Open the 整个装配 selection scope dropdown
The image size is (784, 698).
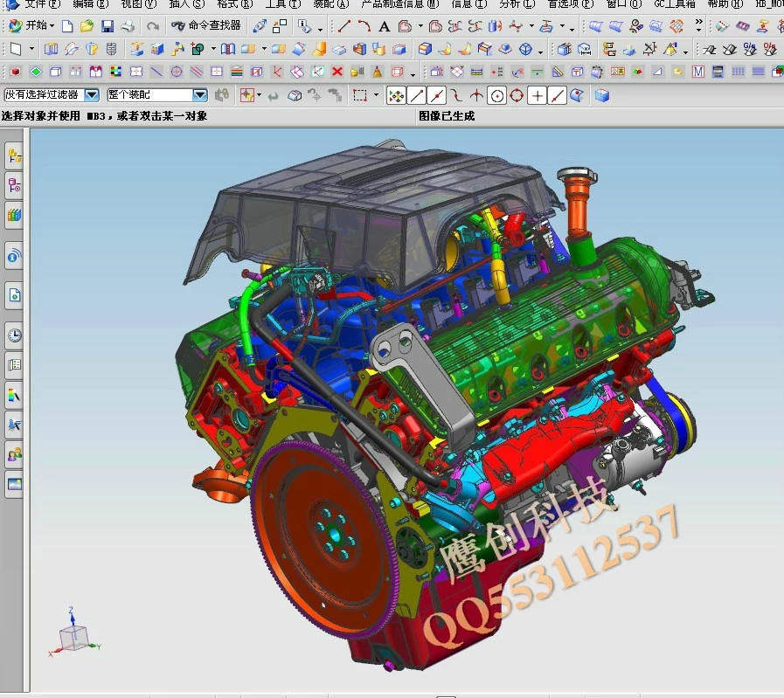pyautogui.click(x=199, y=94)
